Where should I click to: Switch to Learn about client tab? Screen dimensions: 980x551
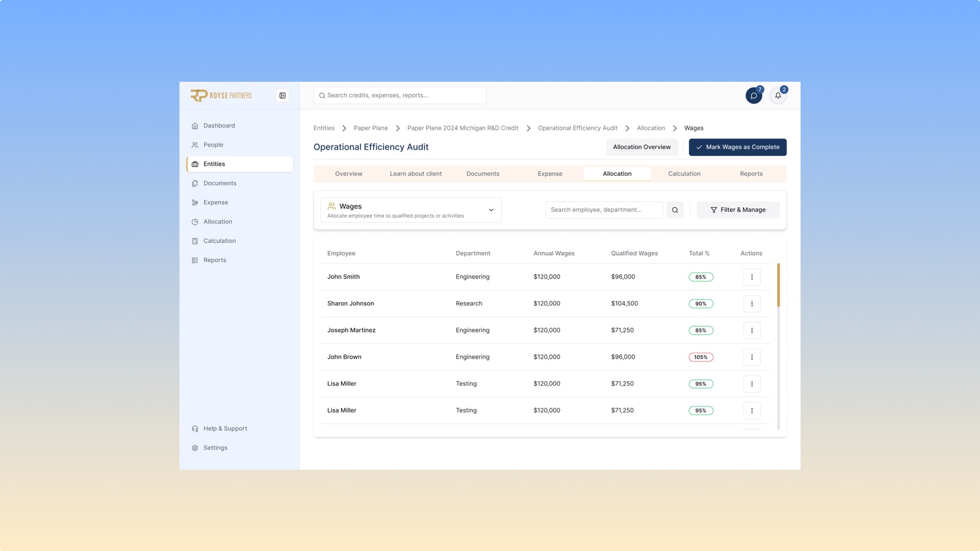tap(415, 174)
